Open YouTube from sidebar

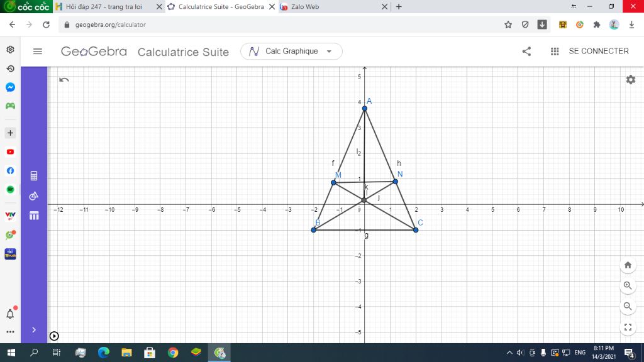10,152
